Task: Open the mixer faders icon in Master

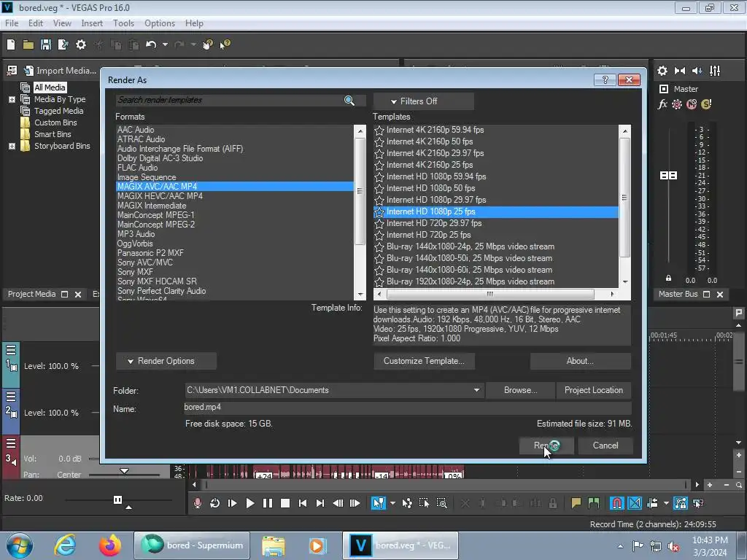Action: point(715,71)
